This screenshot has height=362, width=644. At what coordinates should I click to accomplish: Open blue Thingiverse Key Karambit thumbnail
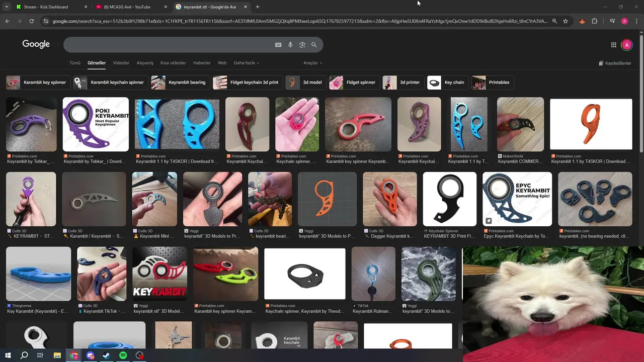[39, 274]
